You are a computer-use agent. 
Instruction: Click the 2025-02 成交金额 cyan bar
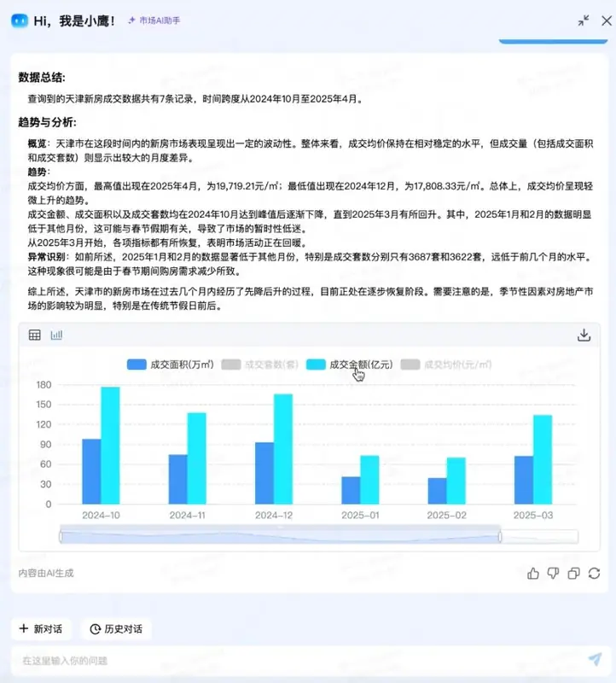coord(456,481)
